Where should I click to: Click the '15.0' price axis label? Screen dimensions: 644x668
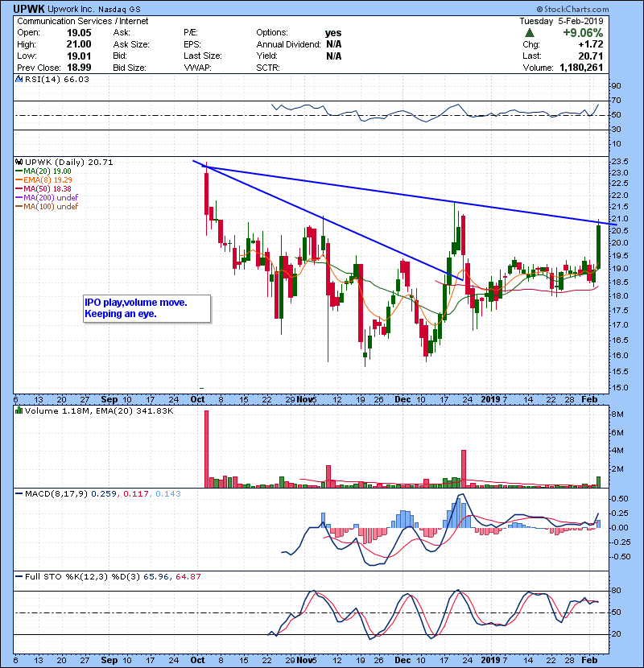620,388
